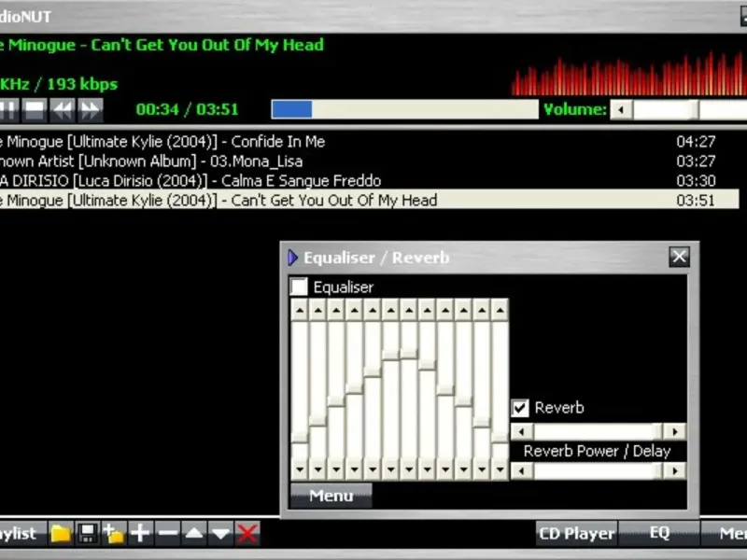
Task: Add a folder with the plus-folder icon
Action: (x=114, y=533)
